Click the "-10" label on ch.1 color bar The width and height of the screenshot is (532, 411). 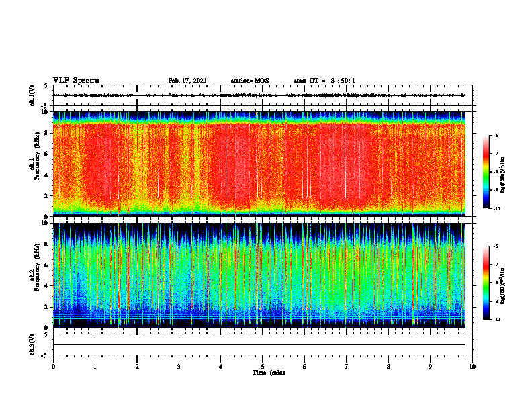coord(497,209)
